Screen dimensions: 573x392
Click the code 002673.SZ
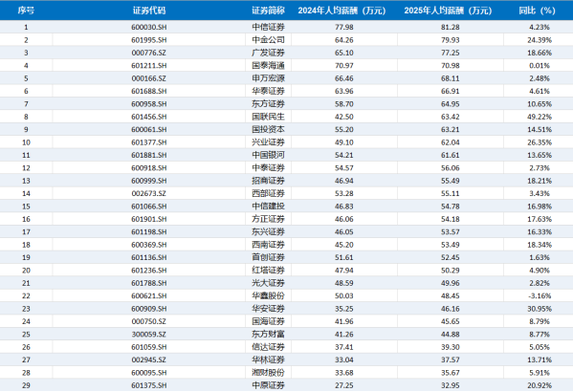(149, 193)
